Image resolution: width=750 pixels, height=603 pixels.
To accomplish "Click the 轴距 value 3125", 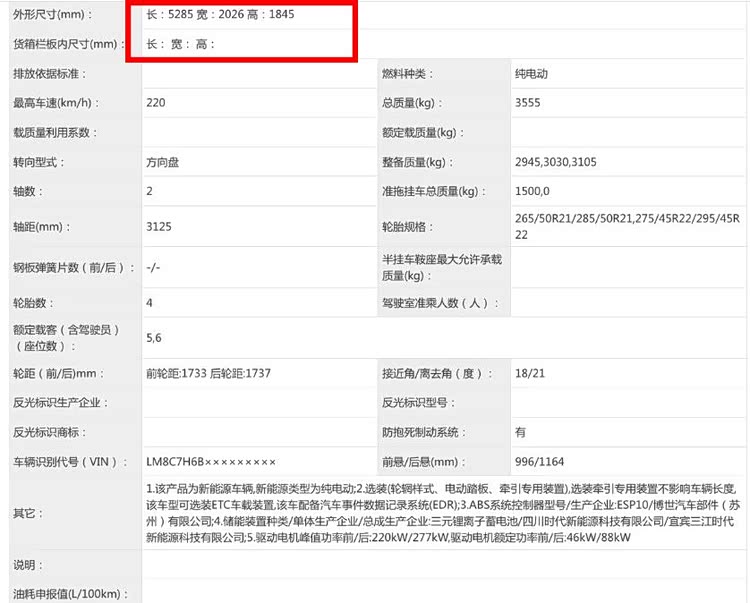I will click(159, 227).
